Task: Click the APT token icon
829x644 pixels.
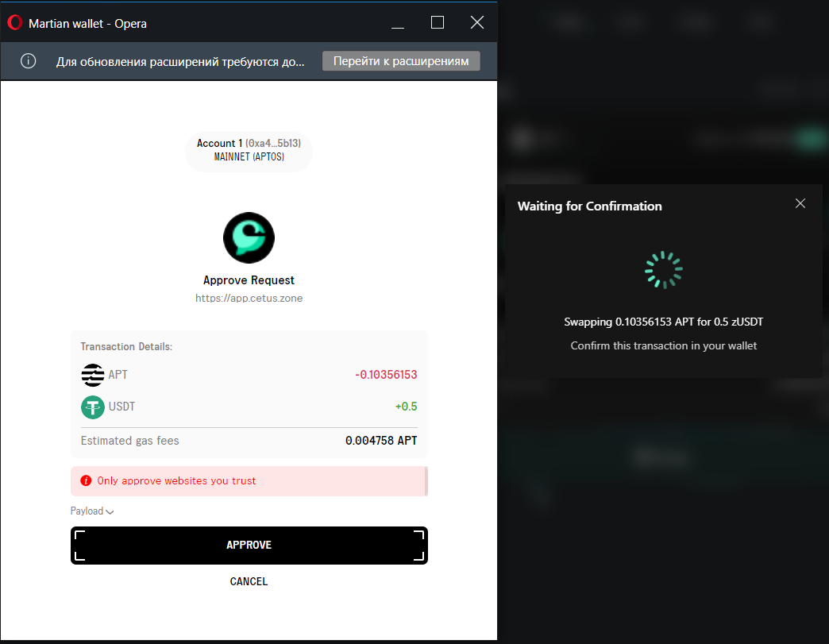Action: coord(91,375)
